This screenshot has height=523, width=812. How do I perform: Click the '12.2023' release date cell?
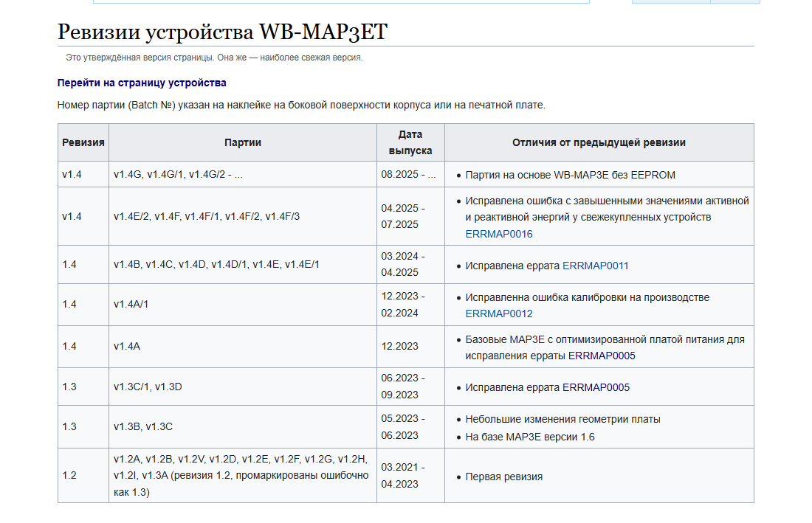point(399,346)
